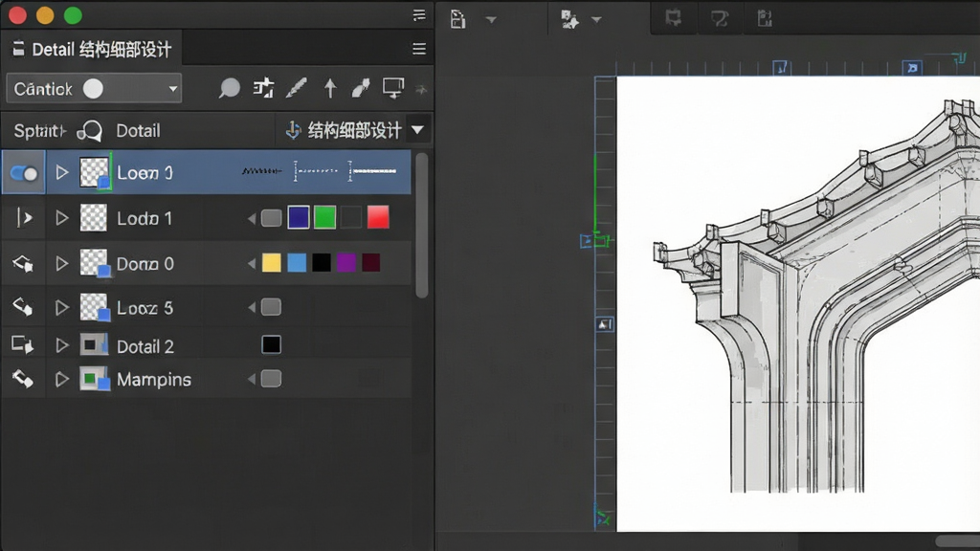Click the magnifier icon beside Dotail
980x551 pixels.
[89, 130]
